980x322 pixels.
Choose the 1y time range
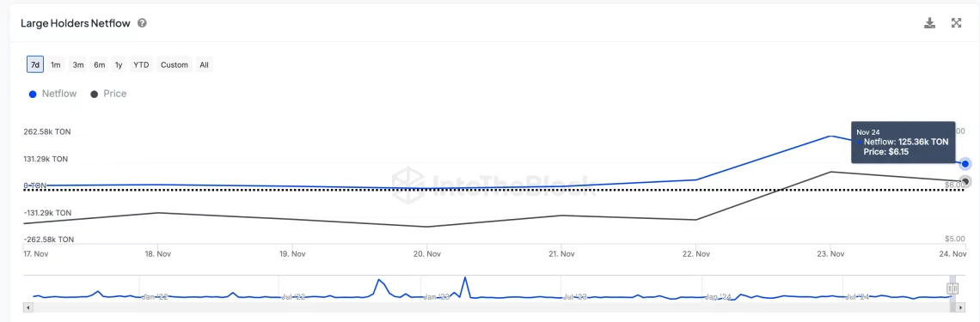(119, 64)
